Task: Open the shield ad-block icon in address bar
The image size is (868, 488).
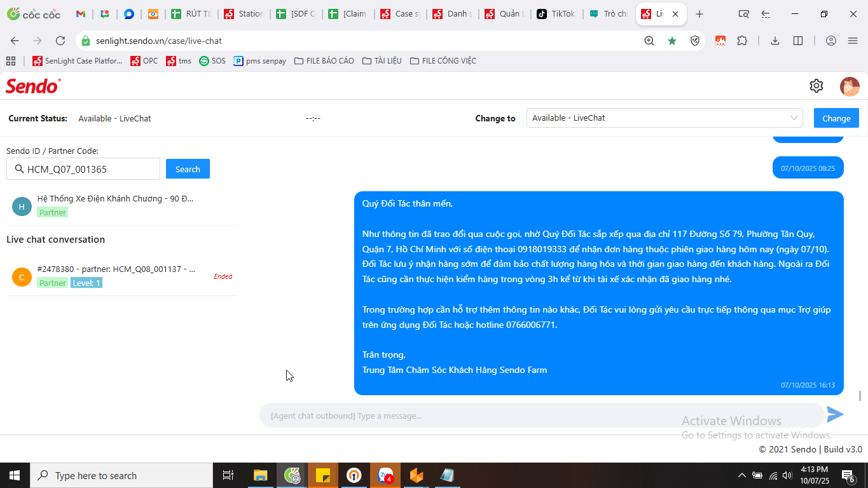Action: pos(695,41)
